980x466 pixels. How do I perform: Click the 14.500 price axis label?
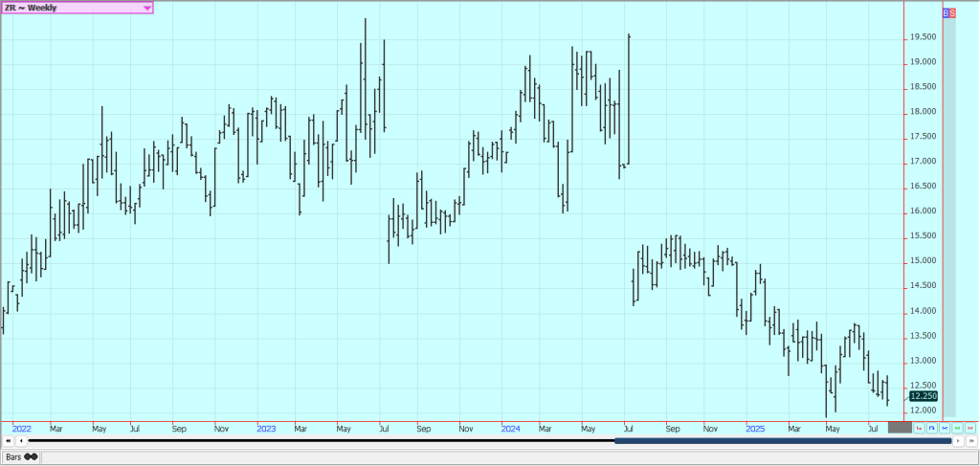(x=924, y=286)
